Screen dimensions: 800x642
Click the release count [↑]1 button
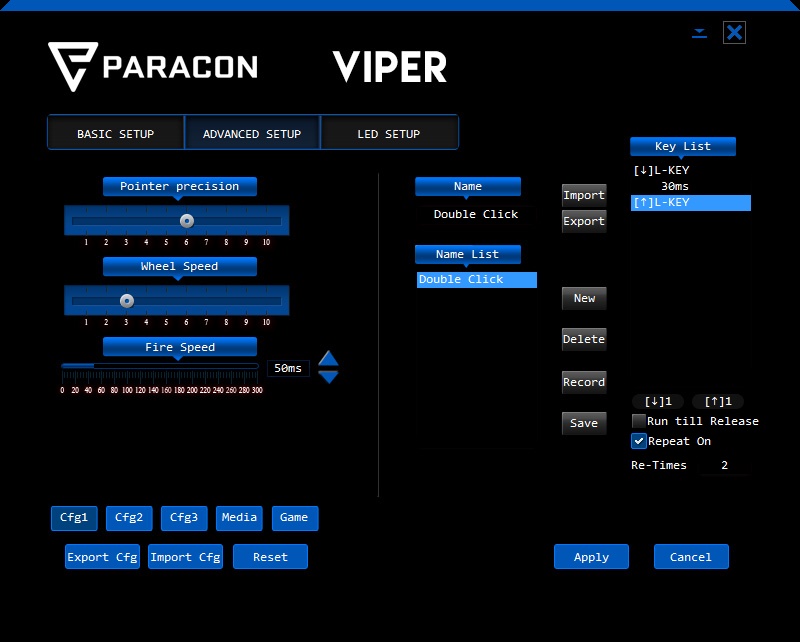pos(718,402)
